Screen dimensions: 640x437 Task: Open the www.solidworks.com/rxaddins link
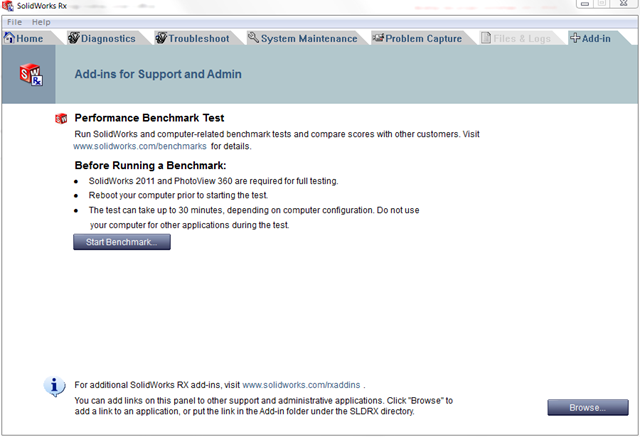click(301, 385)
